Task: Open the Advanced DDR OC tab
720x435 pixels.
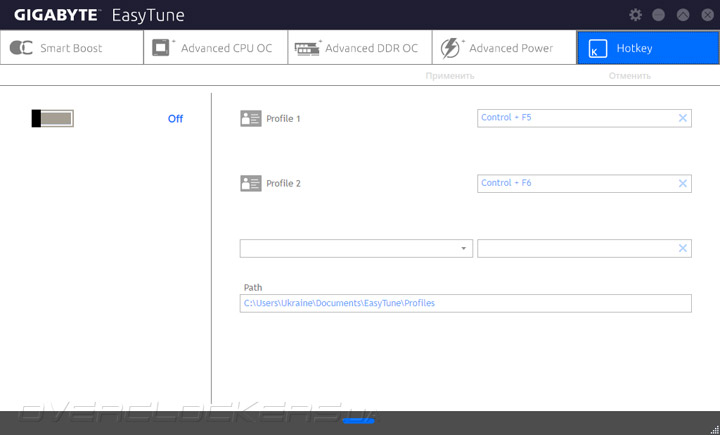Action: tap(360, 48)
